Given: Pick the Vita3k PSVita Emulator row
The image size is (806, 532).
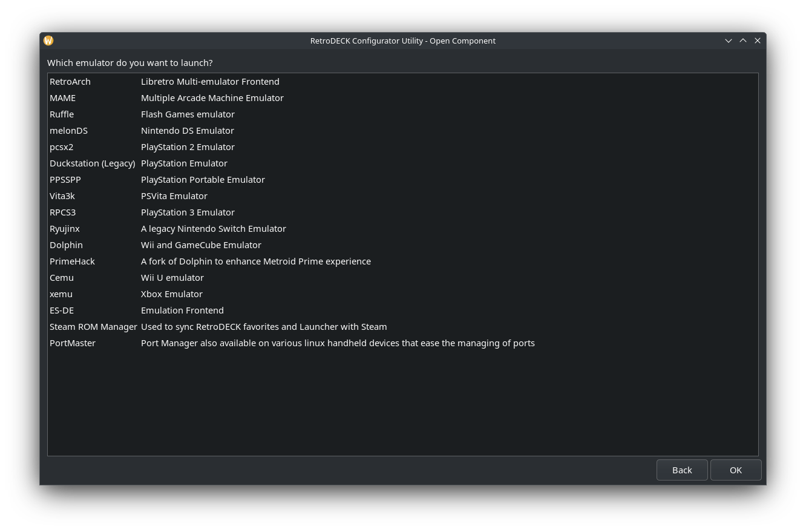Looking at the screenshot, I should 62,196.
